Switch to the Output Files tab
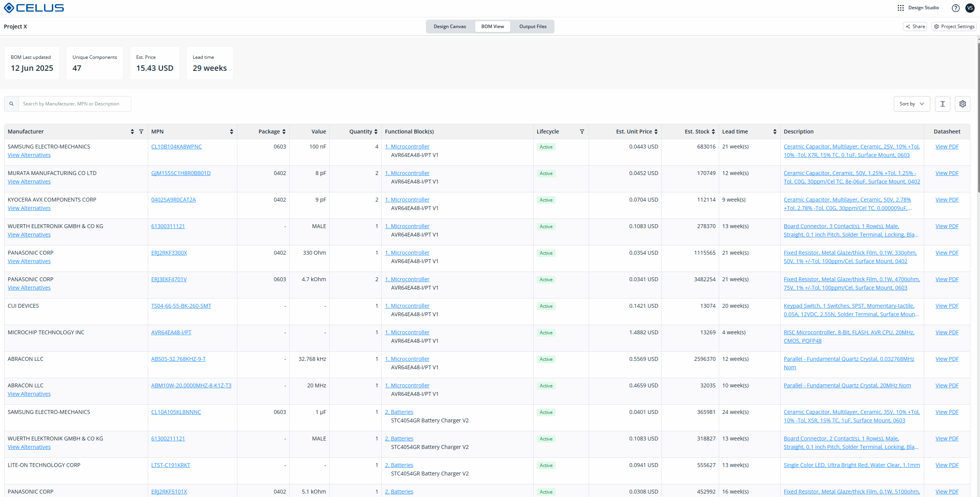Image resolution: width=980 pixels, height=497 pixels. (x=533, y=27)
